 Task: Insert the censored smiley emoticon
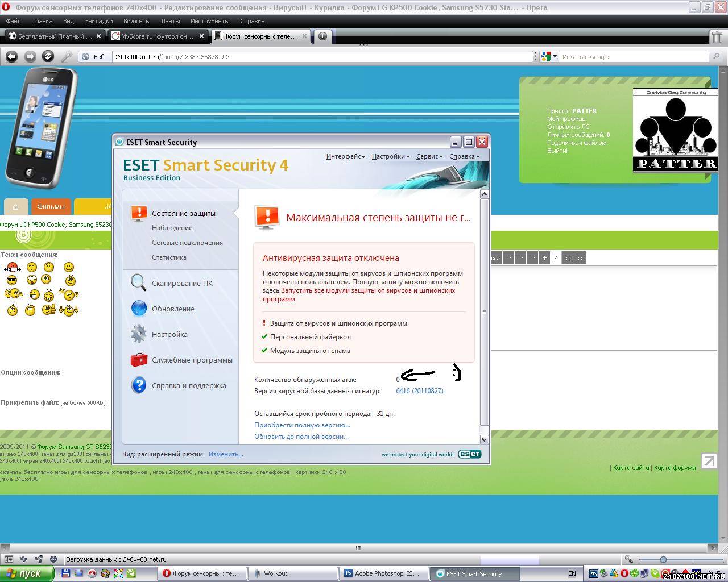click(12, 267)
